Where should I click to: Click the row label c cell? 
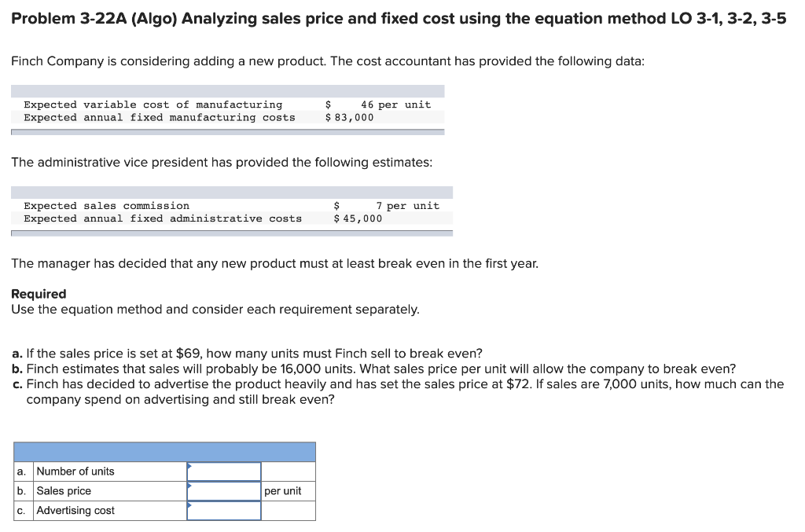click(x=21, y=510)
